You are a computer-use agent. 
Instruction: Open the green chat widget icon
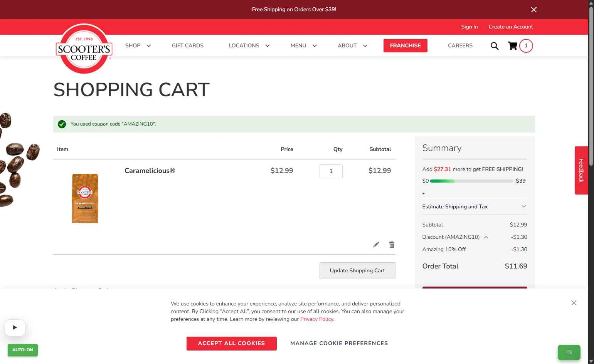pos(569,352)
